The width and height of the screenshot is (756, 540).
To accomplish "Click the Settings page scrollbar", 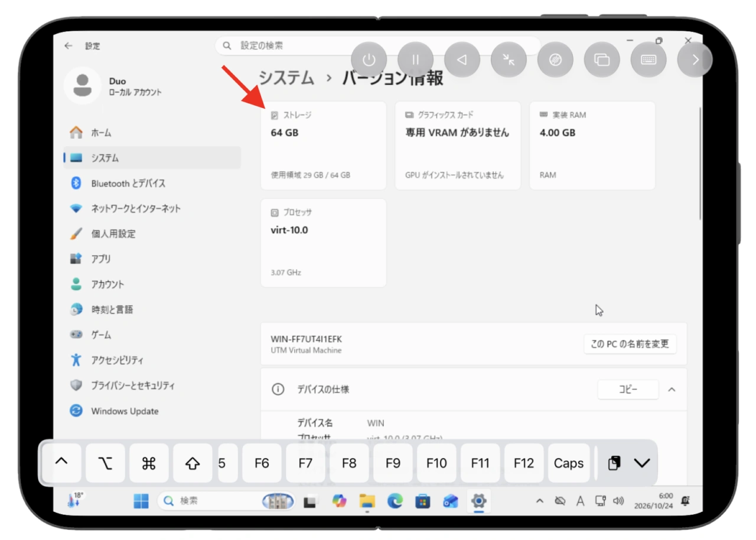I will 700,162.
